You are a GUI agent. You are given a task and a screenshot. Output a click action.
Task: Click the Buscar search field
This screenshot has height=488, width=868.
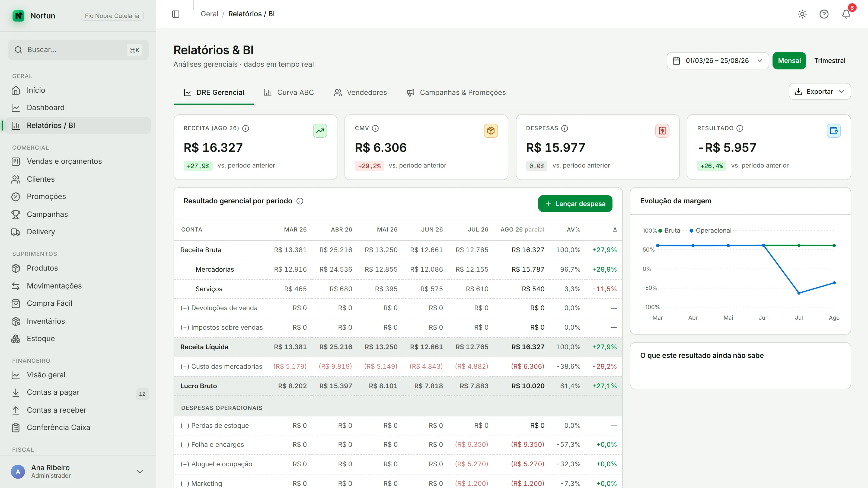pos(78,50)
